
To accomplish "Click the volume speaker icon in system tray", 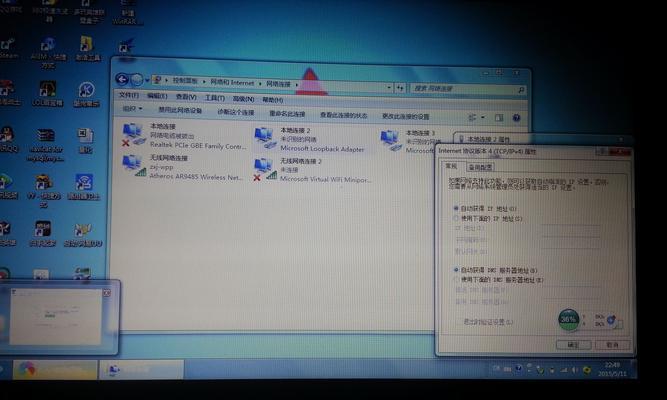I will click(574, 370).
